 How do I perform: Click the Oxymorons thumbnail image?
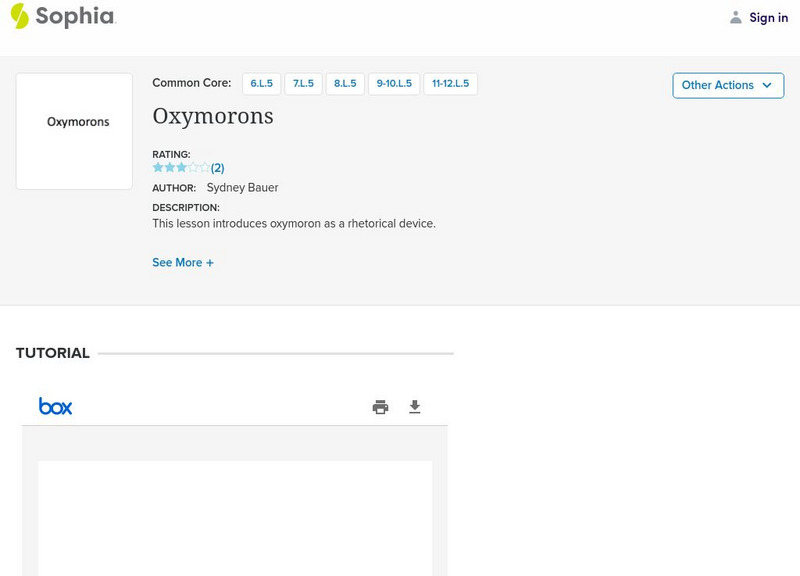[74, 130]
